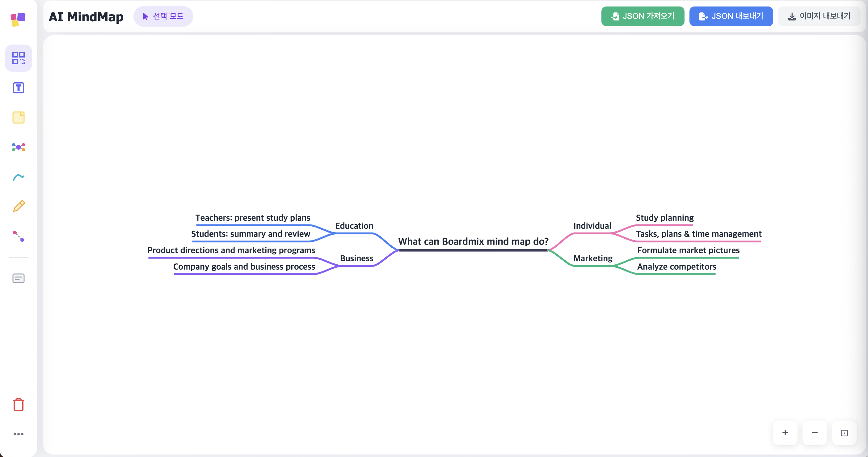Select the Education branch node
The width and height of the screenshot is (868, 457).
[354, 226]
